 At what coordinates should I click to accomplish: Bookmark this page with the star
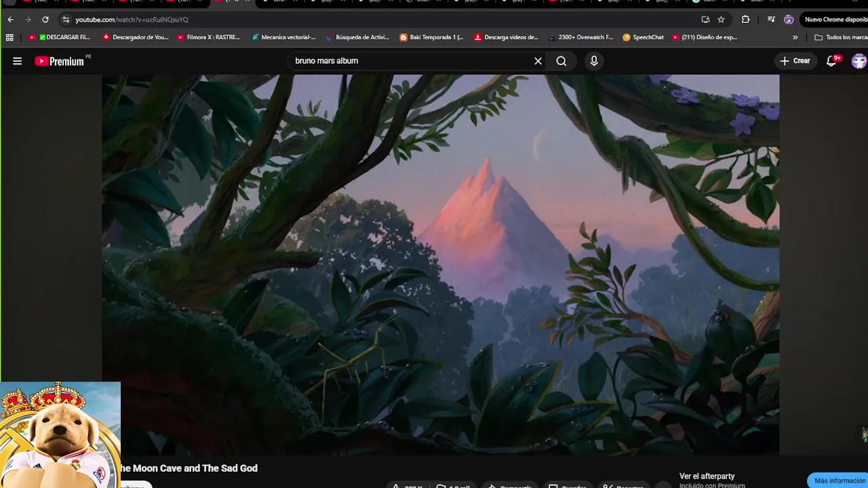pyautogui.click(x=721, y=20)
